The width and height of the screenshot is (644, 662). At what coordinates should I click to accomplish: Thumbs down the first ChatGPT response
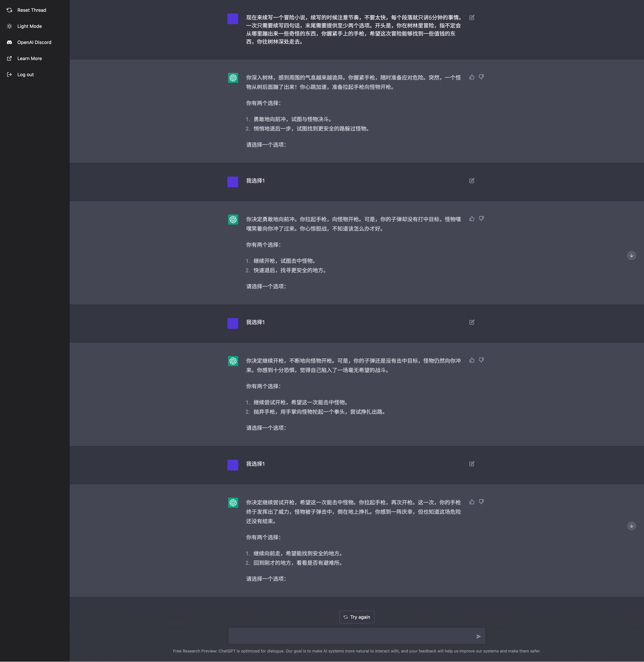481,77
